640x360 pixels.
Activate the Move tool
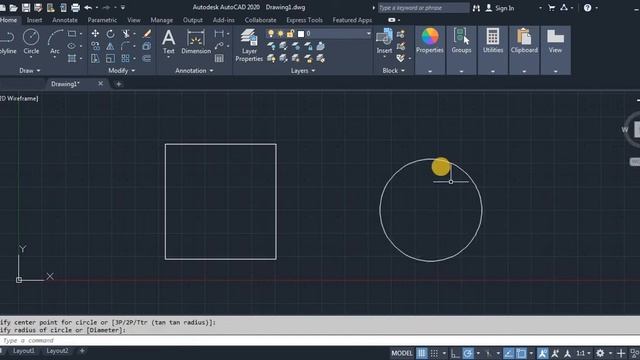[x=95, y=33]
